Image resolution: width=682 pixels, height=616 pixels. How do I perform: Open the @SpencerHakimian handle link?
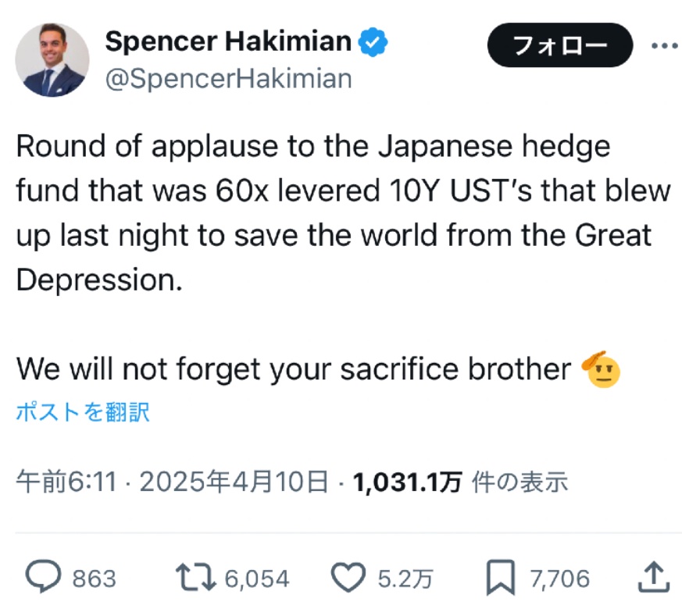coord(229,79)
